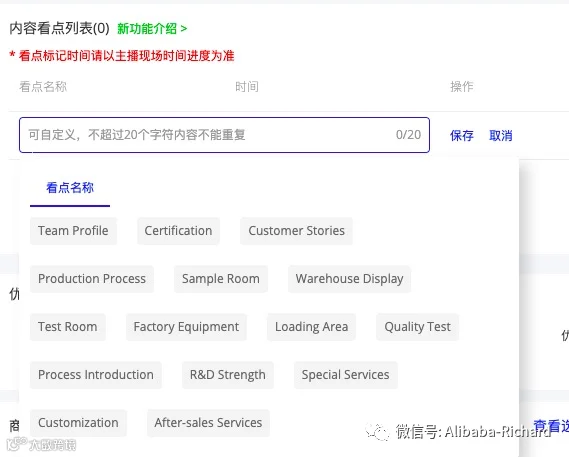Choose the Process Introduction tag
The height and width of the screenshot is (457, 569).
click(x=96, y=375)
